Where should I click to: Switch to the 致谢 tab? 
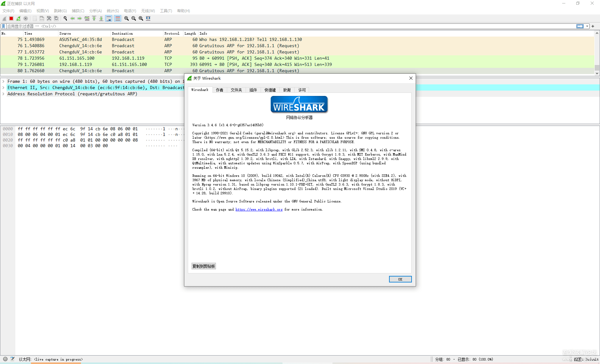tap(287, 90)
